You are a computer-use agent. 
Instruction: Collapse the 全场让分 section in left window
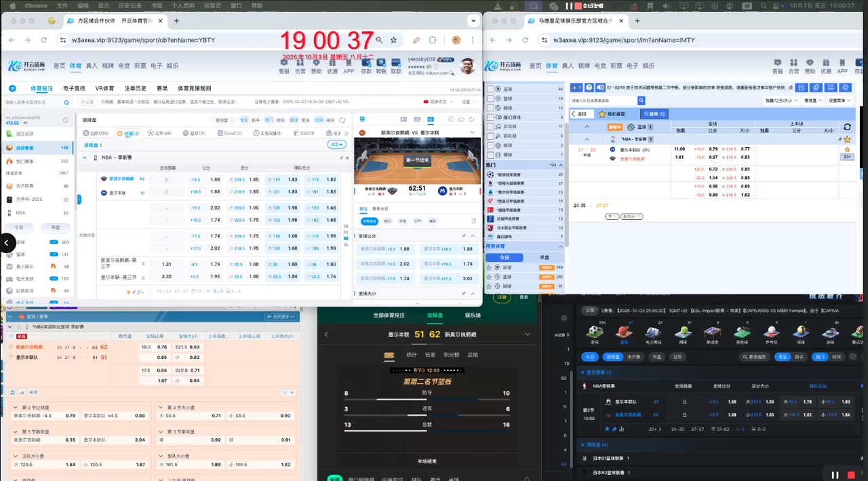pos(472,236)
